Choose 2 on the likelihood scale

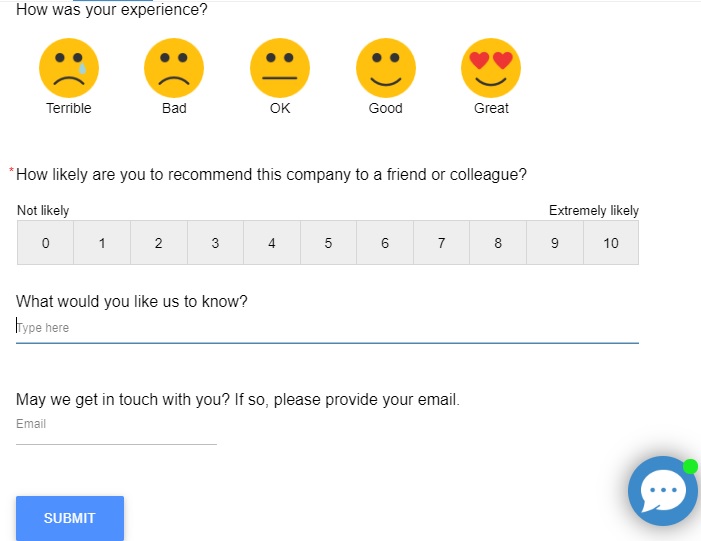(158, 243)
